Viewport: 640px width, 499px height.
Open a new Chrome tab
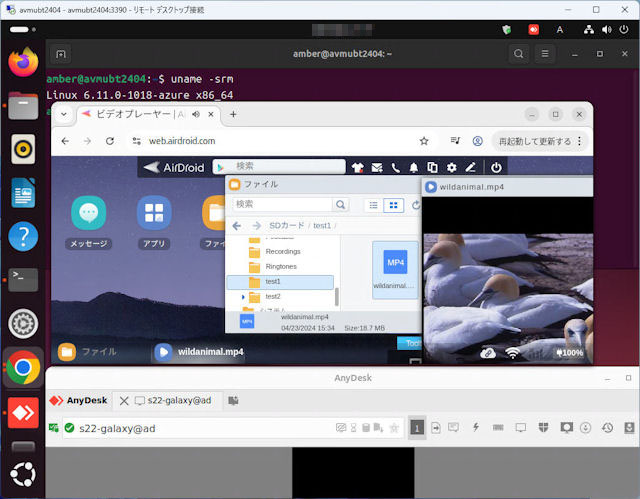coord(233,114)
